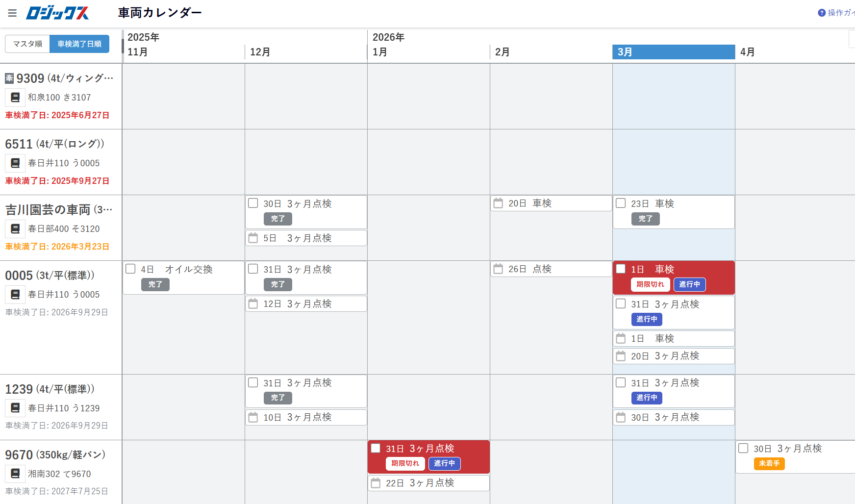Check the 4日 オイル交換 checkbox
The height and width of the screenshot is (504, 855).
130,269
